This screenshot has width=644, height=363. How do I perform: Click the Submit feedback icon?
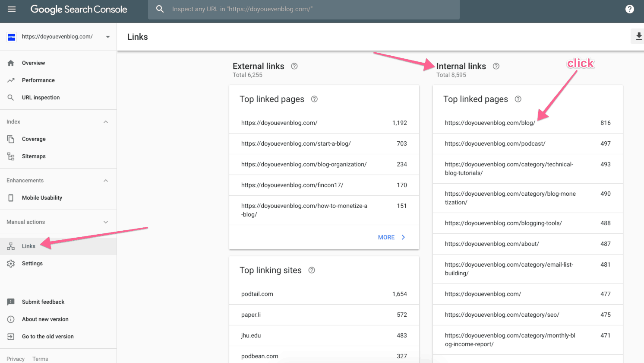(11, 302)
